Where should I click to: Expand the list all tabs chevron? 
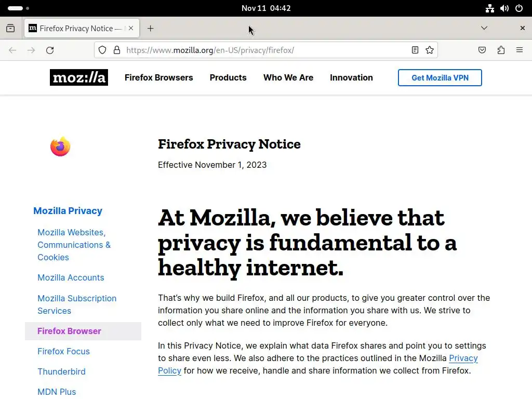484,28
